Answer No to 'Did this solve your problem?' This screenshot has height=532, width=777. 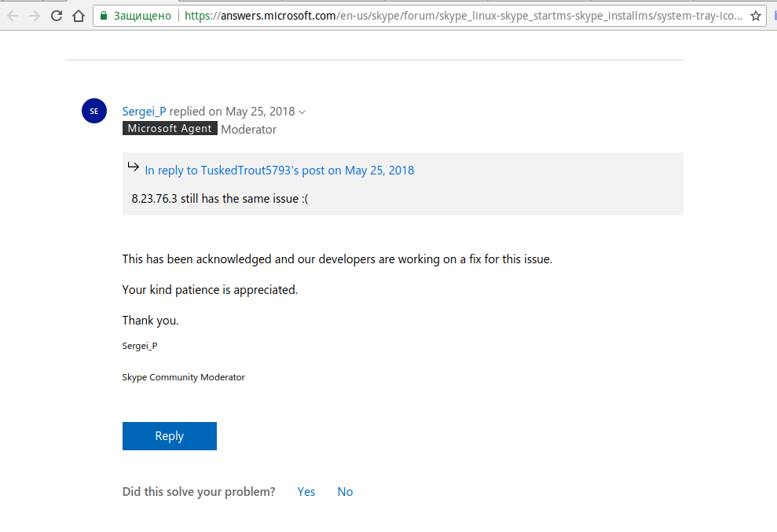[x=345, y=492]
